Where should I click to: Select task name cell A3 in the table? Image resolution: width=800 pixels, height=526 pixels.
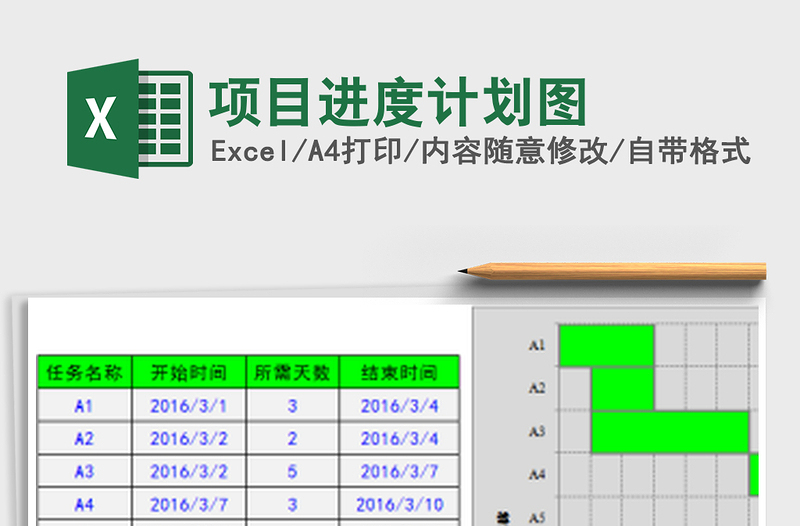tap(84, 471)
